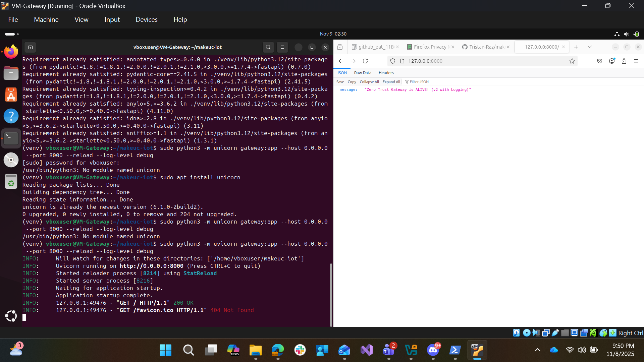The width and height of the screenshot is (644, 362).
Task: Click the new terminal tab icon
Action: pyautogui.click(x=30, y=47)
